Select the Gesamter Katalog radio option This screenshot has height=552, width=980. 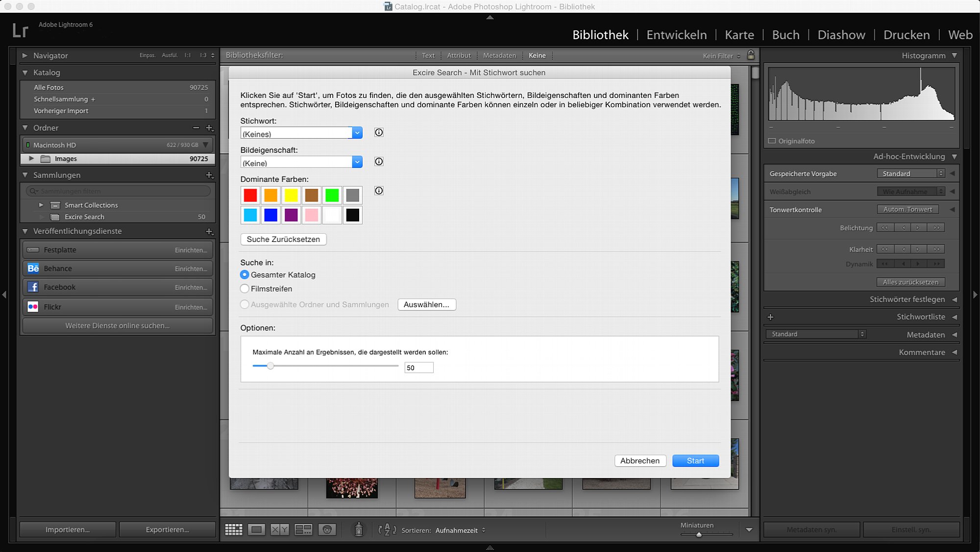coord(245,275)
